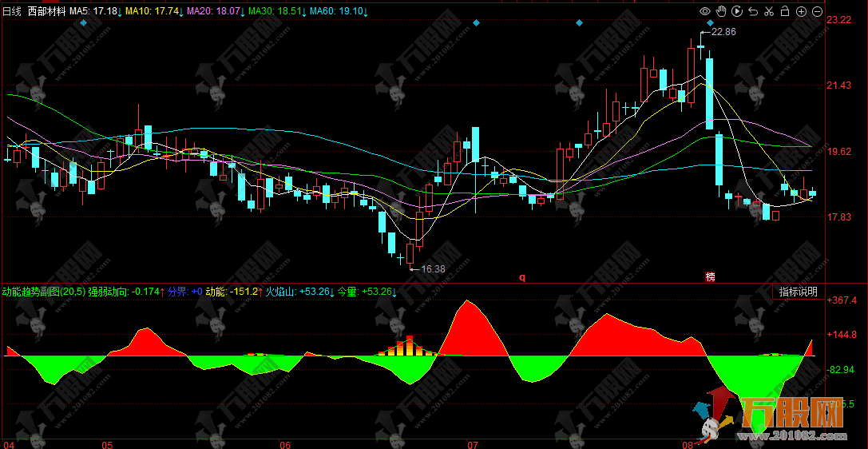
Task: Select the hand pan tool
Action: click(x=721, y=11)
